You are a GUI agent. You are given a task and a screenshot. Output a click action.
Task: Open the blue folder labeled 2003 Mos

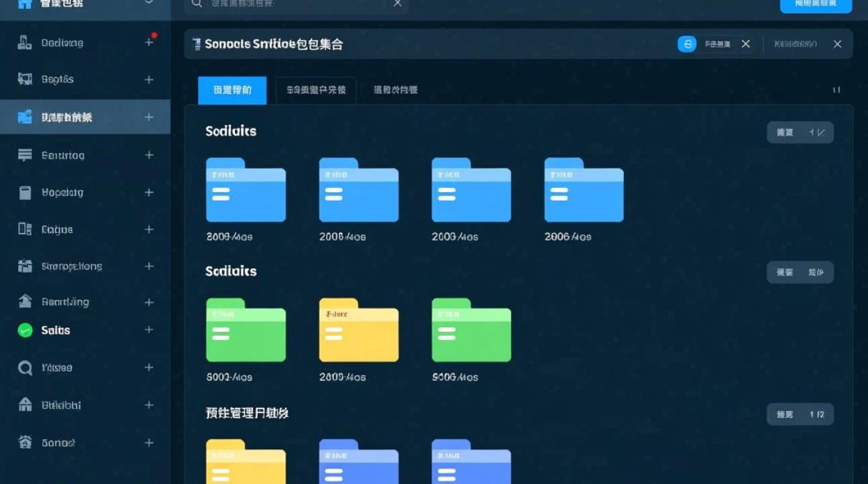click(x=471, y=190)
